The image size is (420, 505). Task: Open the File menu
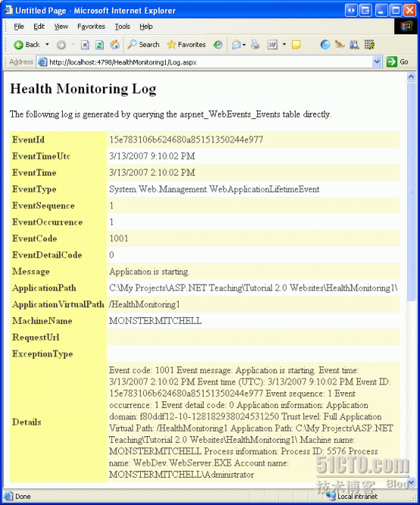(x=19, y=26)
